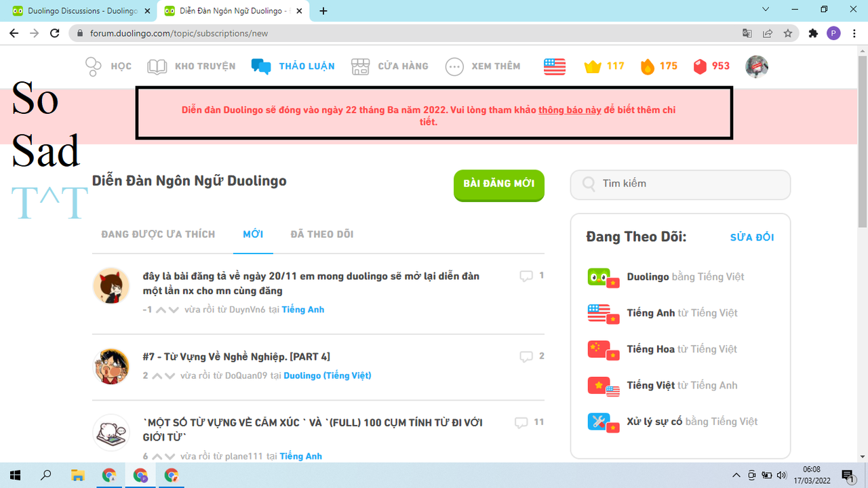Image resolution: width=868 pixels, height=488 pixels.
Task: Switch to Duolingo Discussions browser tab
Action: point(81,11)
